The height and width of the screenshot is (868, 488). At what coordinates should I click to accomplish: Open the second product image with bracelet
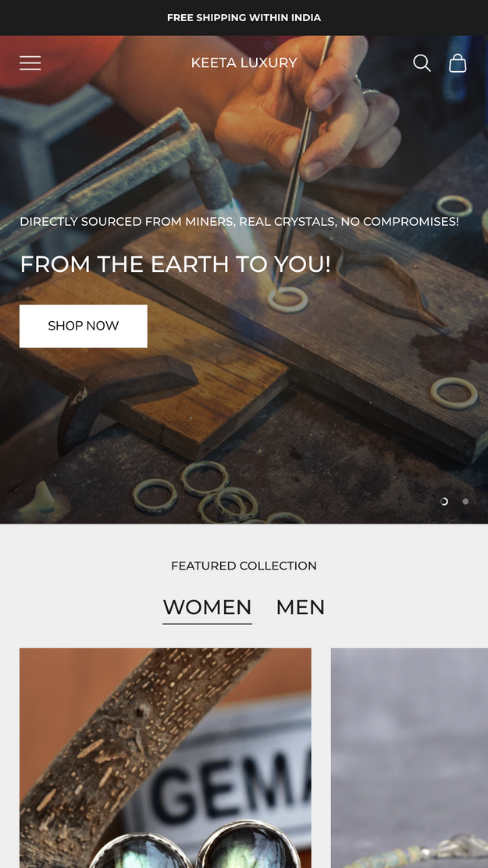409,758
